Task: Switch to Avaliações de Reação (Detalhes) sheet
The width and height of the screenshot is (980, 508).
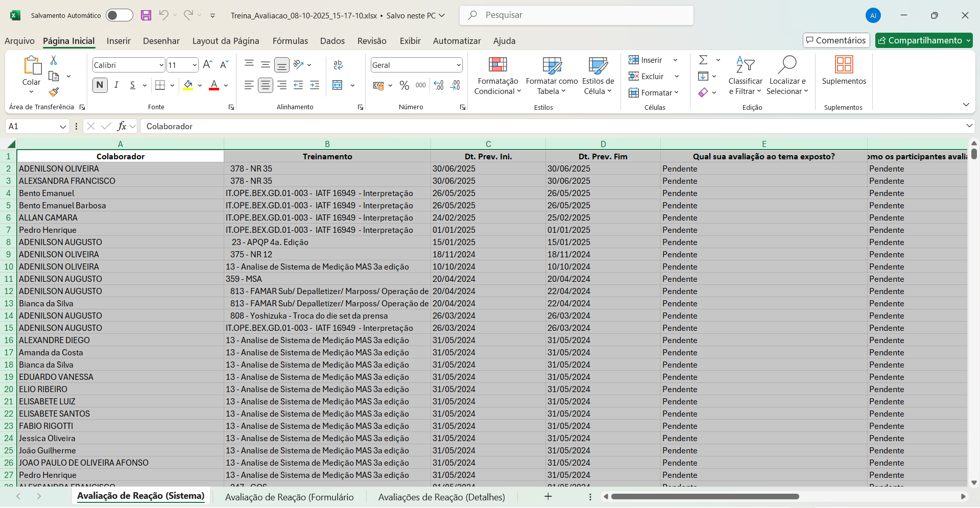Action: click(441, 497)
